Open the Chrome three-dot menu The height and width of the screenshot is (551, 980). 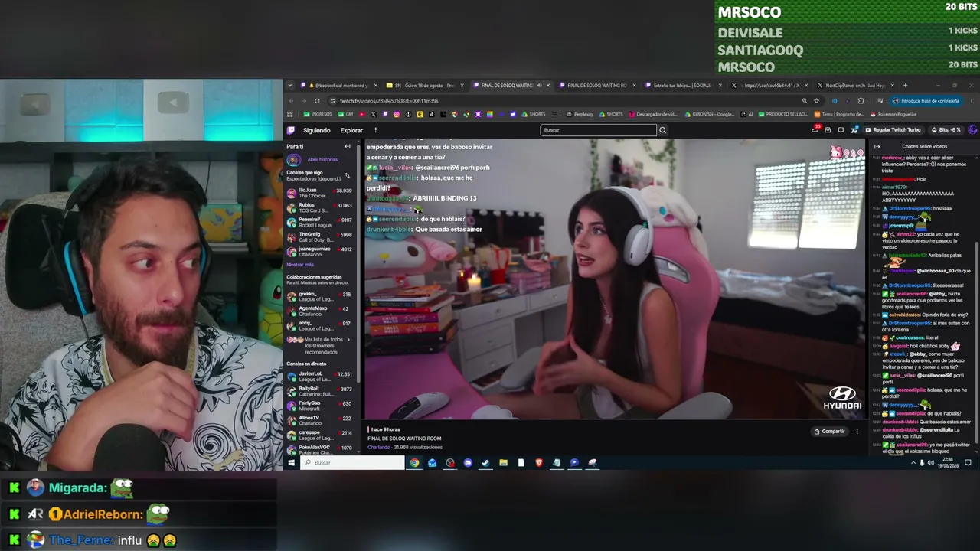pyautogui.click(x=973, y=101)
